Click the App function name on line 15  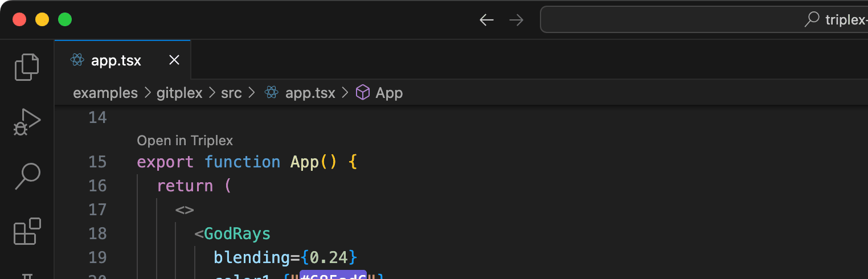305,162
